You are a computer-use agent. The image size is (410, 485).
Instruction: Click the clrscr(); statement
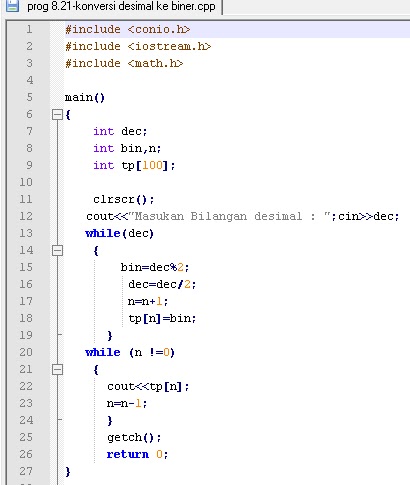point(124,199)
